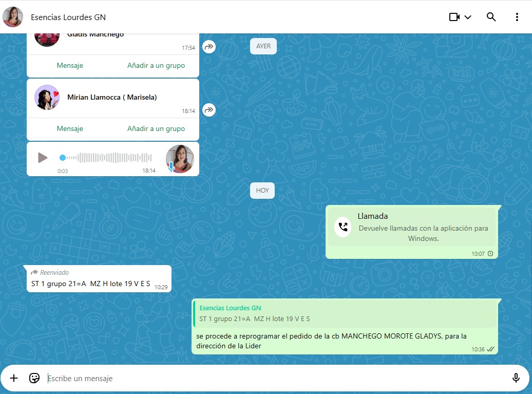This screenshot has height=394, width=532.
Task: Add Mirian Llamocca to a group
Action: pos(156,128)
